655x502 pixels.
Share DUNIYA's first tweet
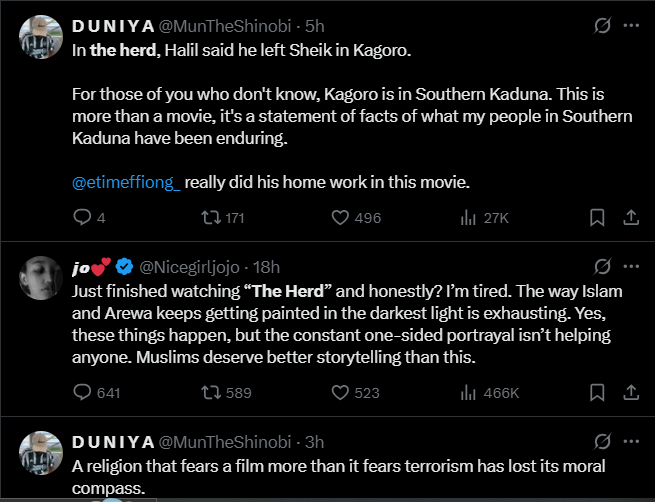click(631, 217)
